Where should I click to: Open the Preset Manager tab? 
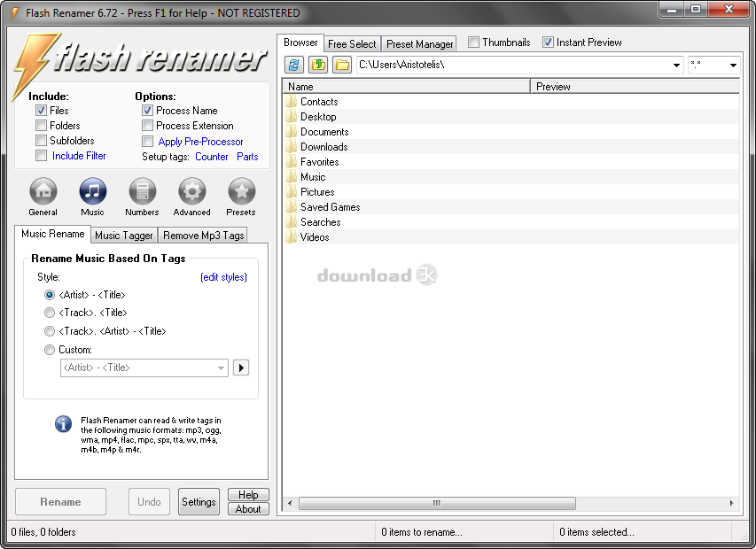[420, 43]
